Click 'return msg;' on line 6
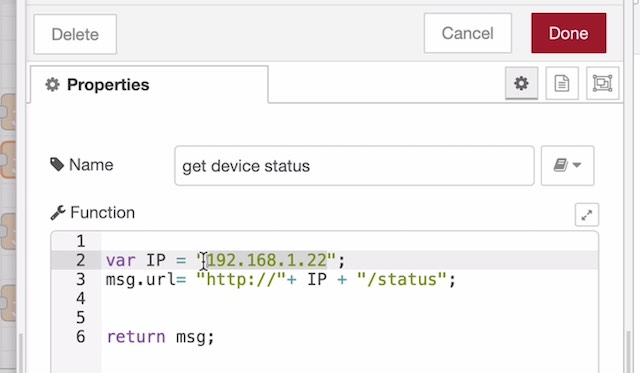The width and height of the screenshot is (640, 373). (x=160, y=337)
